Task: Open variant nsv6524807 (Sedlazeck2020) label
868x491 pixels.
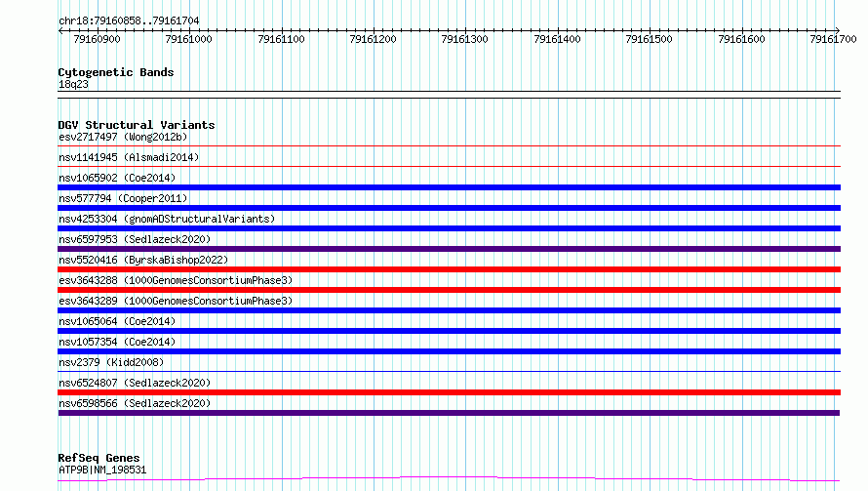Action: [x=135, y=383]
